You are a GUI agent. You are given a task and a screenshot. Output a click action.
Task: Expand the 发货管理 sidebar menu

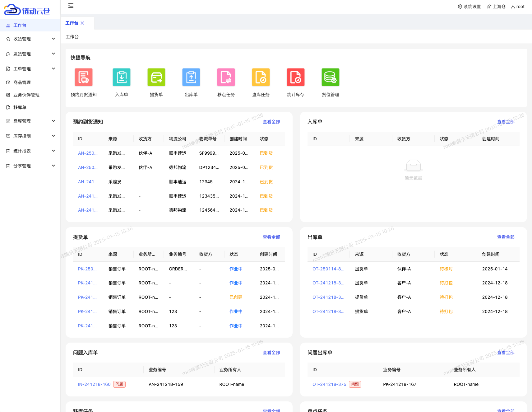click(x=30, y=54)
